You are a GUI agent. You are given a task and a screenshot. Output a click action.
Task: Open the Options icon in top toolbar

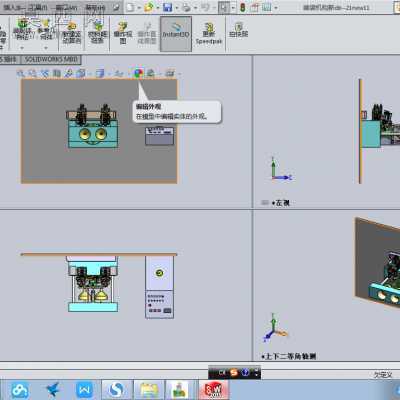(x=267, y=7)
